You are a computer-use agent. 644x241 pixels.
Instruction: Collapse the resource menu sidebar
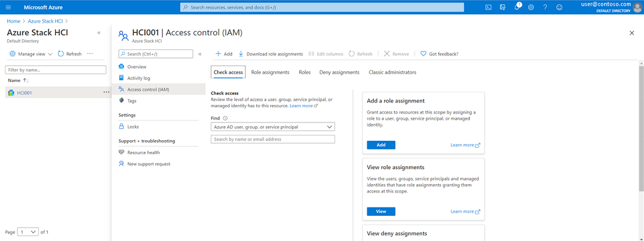(x=200, y=54)
